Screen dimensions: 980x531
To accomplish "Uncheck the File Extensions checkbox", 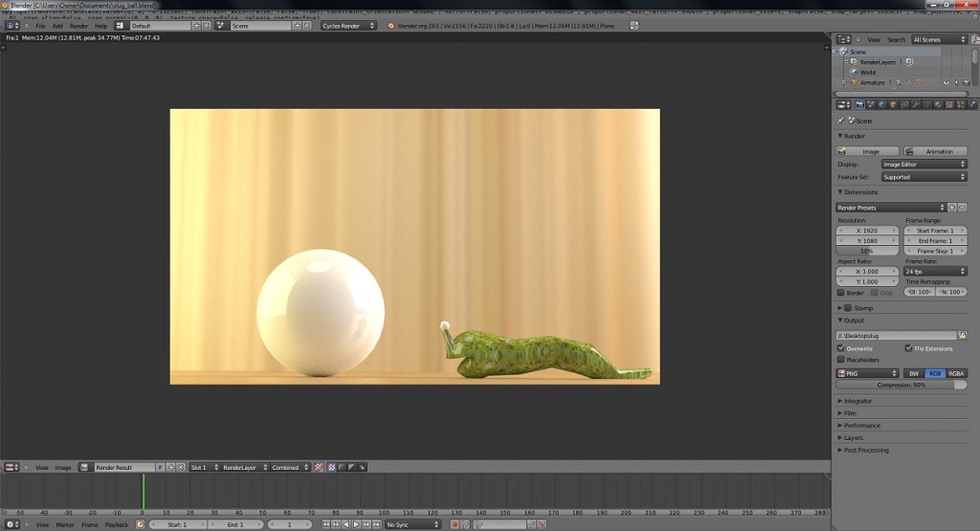I will (909, 348).
